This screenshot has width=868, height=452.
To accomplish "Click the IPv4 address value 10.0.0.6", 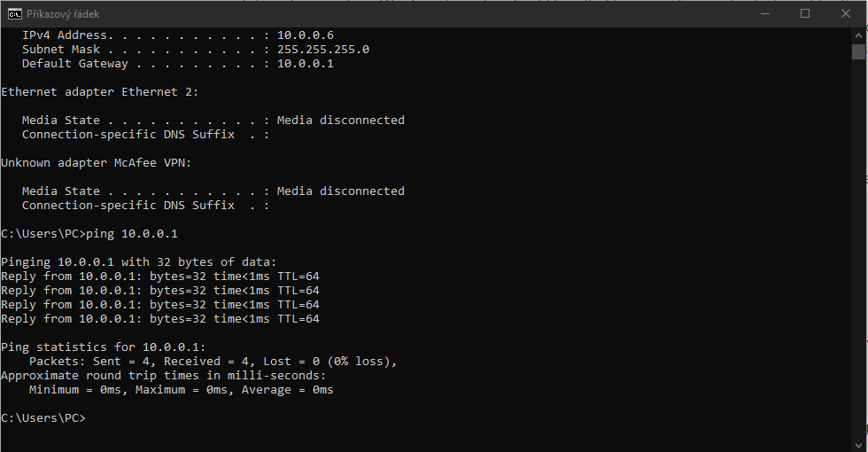I will click(x=305, y=35).
